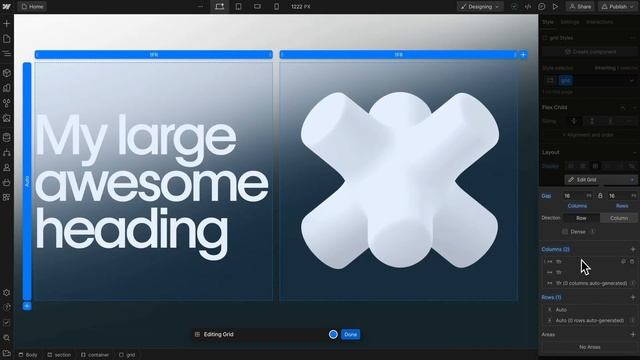Select the left 1FR column header
Viewport: 640px width, 360px height.
(154, 54)
